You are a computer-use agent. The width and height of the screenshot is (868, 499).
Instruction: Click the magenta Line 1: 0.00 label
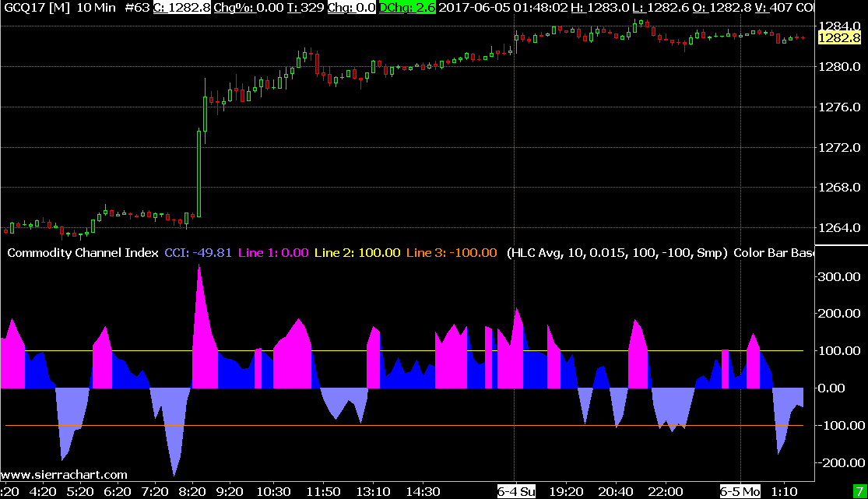pyautogui.click(x=273, y=252)
